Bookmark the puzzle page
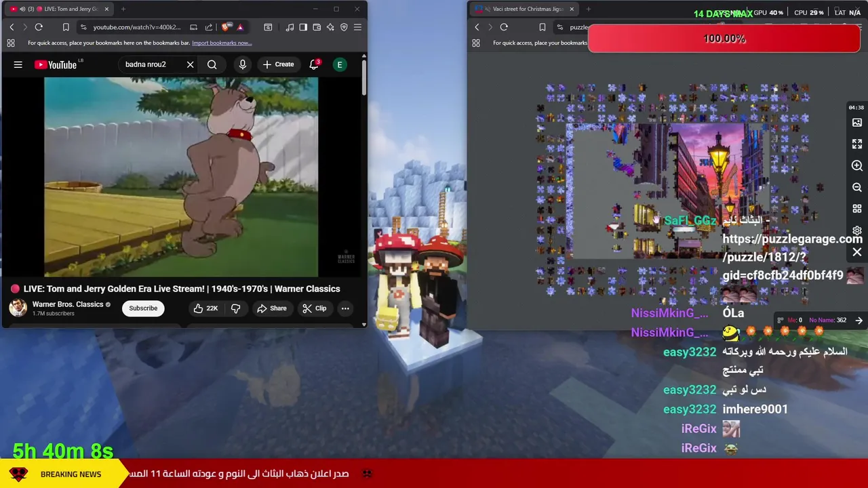 (542, 27)
